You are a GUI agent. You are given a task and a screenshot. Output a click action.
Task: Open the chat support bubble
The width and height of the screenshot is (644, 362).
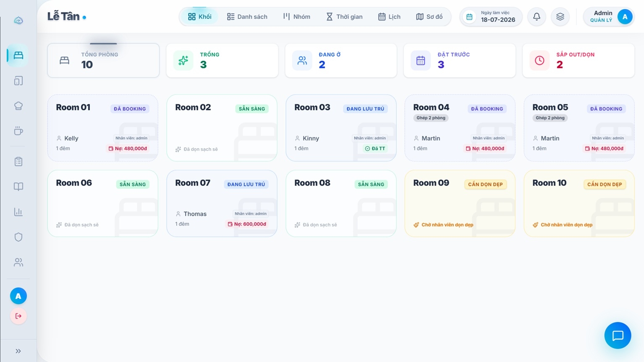tap(618, 336)
